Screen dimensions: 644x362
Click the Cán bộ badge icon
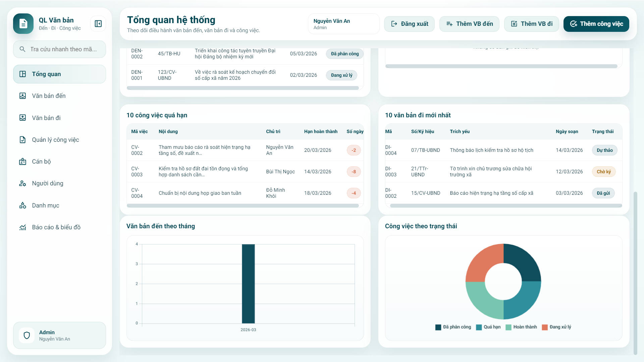pos(22,162)
